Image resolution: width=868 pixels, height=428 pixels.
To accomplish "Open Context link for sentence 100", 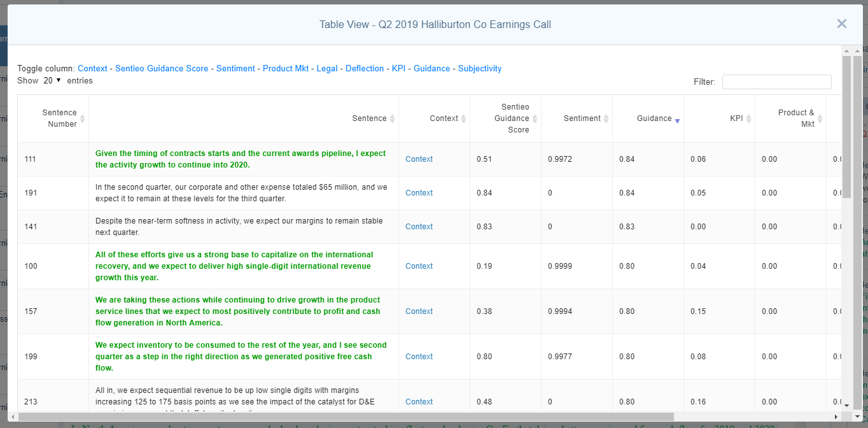I will [x=419, y=266].
